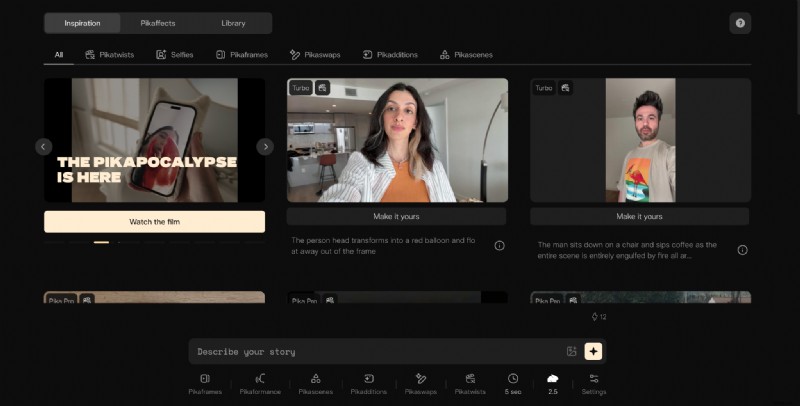The width and height of the screenshot is (800, 406).
Task: Open the 5 sec duration selector
Action: point(513,384)
